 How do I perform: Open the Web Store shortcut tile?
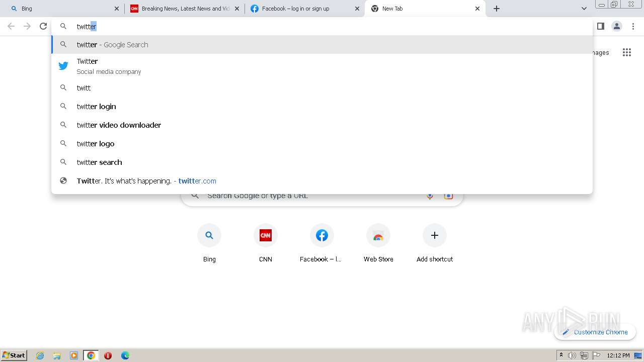pos(378,244)
